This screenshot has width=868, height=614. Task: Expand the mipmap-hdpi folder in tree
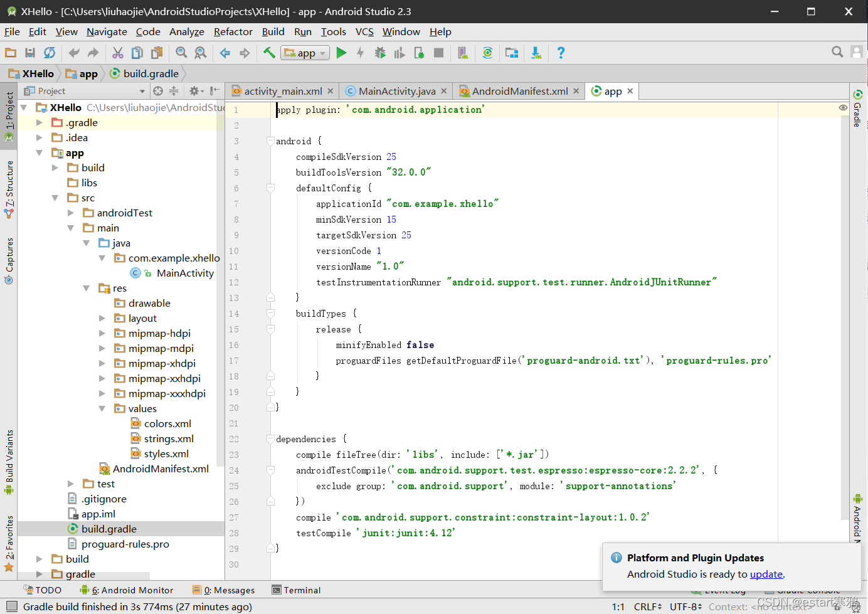click(102, 334)
